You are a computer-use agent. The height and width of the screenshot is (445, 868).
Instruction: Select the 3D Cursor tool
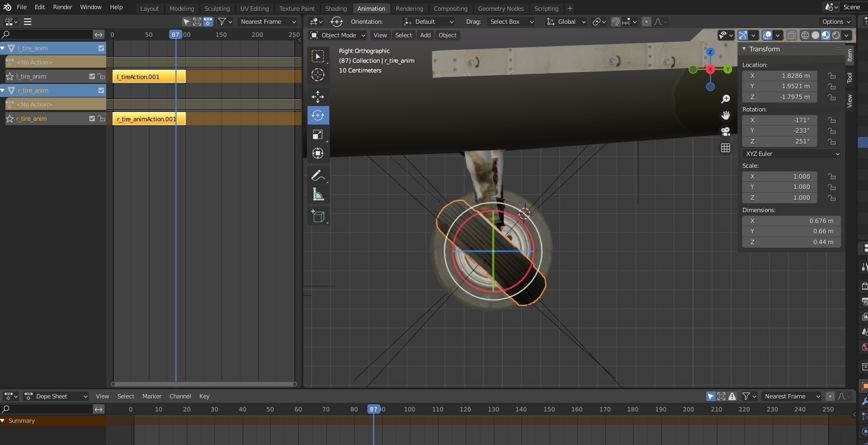pos(318,75)
